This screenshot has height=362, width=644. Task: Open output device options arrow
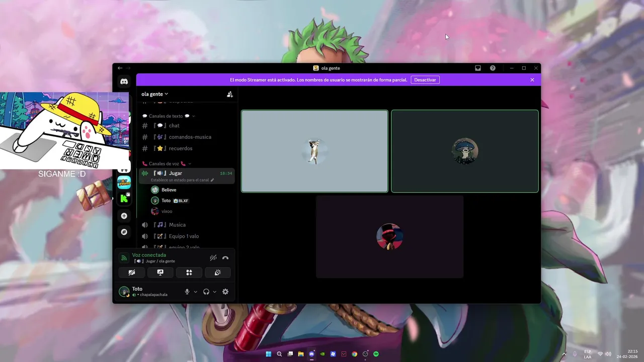point(215,292)
